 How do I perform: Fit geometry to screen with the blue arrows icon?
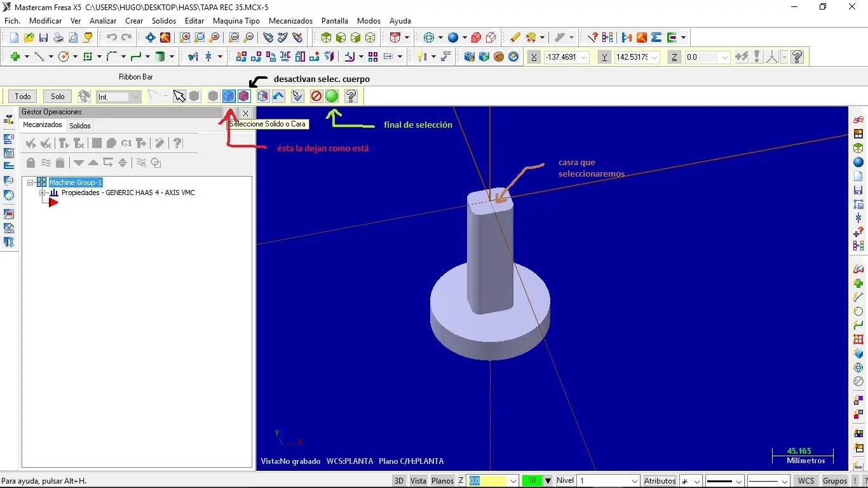click(x=151, y=37)
